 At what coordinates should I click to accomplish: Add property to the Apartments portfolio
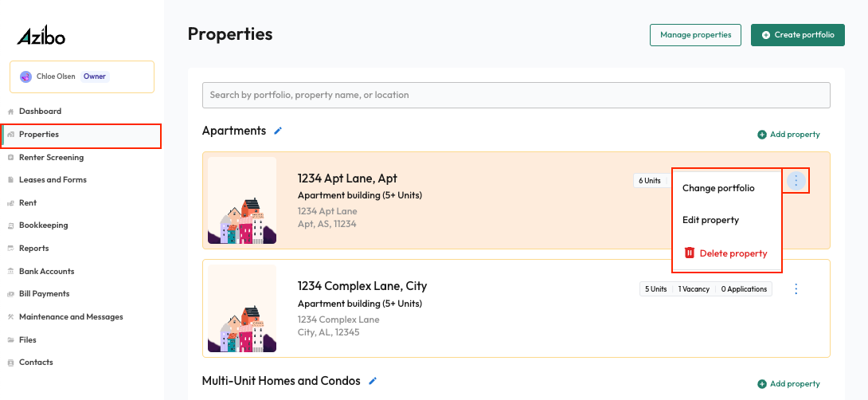pyautogui.click(x=788, y=135)
